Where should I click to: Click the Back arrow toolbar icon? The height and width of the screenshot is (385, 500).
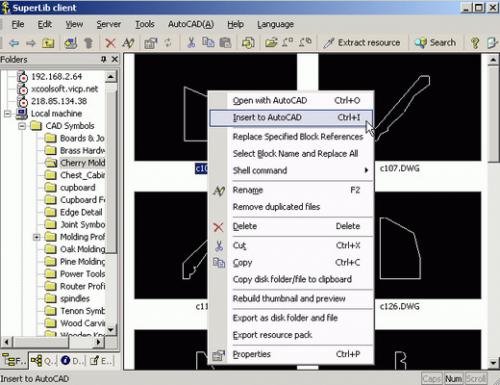tap(14, 43)
